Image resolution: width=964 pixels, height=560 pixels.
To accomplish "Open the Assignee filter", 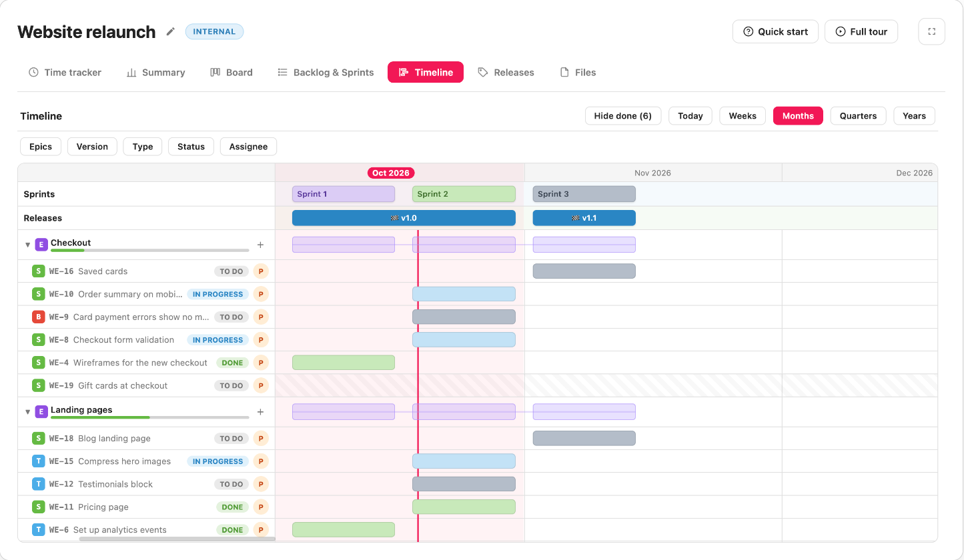I will pyautogui.click(x=248, y=147).
